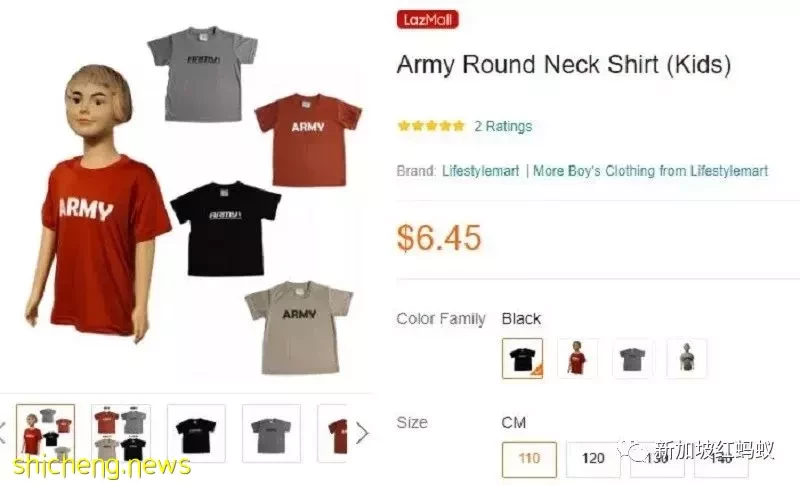Select size 120

click(x=593, y=458)
